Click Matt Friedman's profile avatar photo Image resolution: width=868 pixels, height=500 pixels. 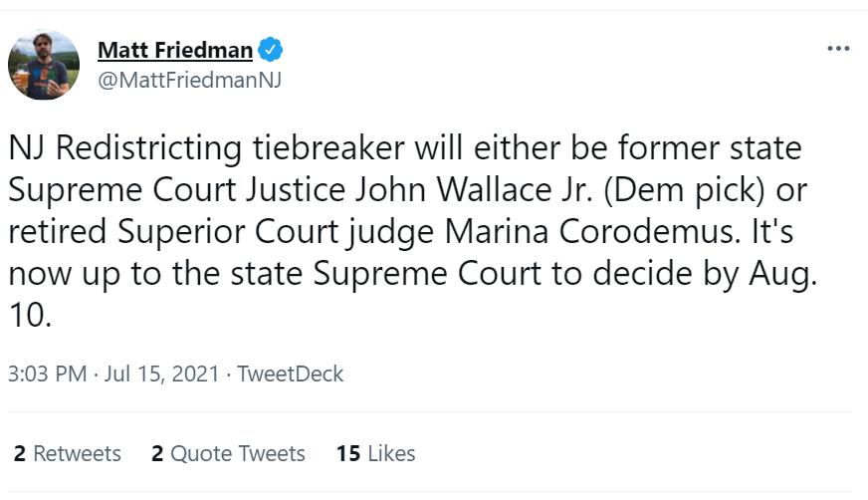click(43, 66)
